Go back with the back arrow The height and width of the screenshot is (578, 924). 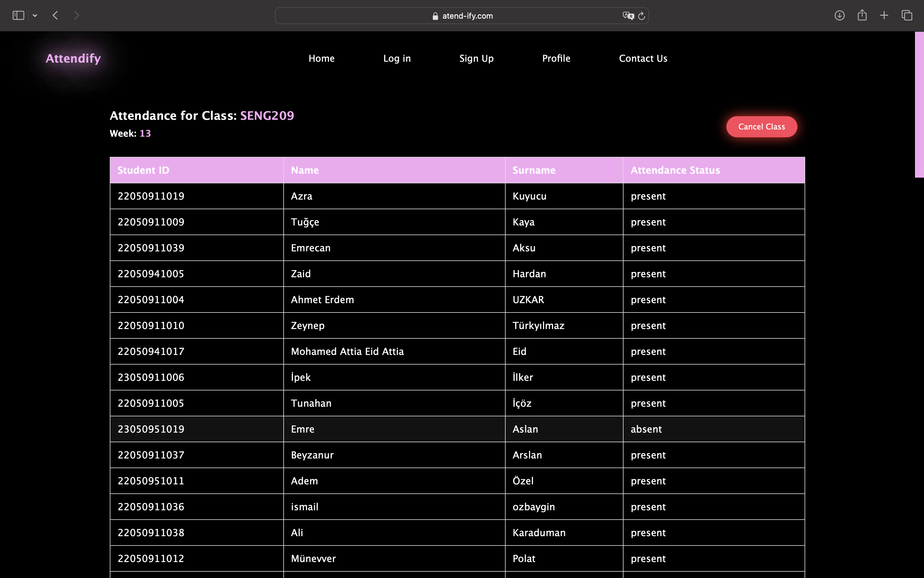[55, 15]
